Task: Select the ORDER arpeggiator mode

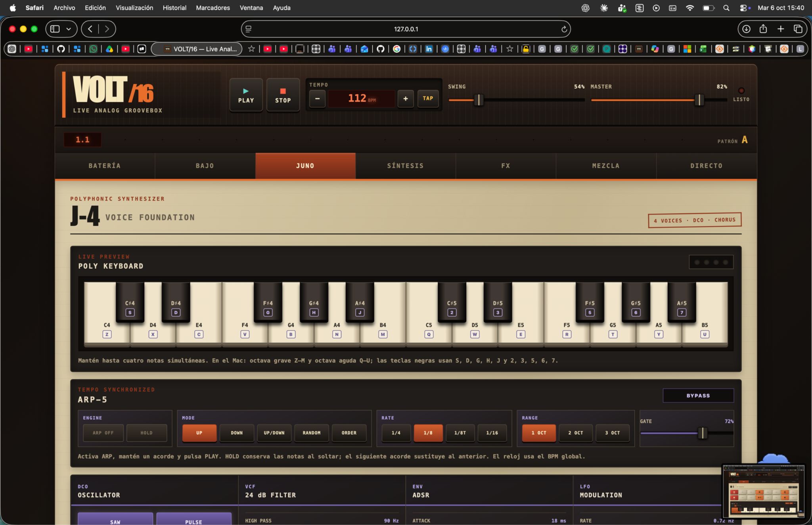Action: click(x=349, y=433)
